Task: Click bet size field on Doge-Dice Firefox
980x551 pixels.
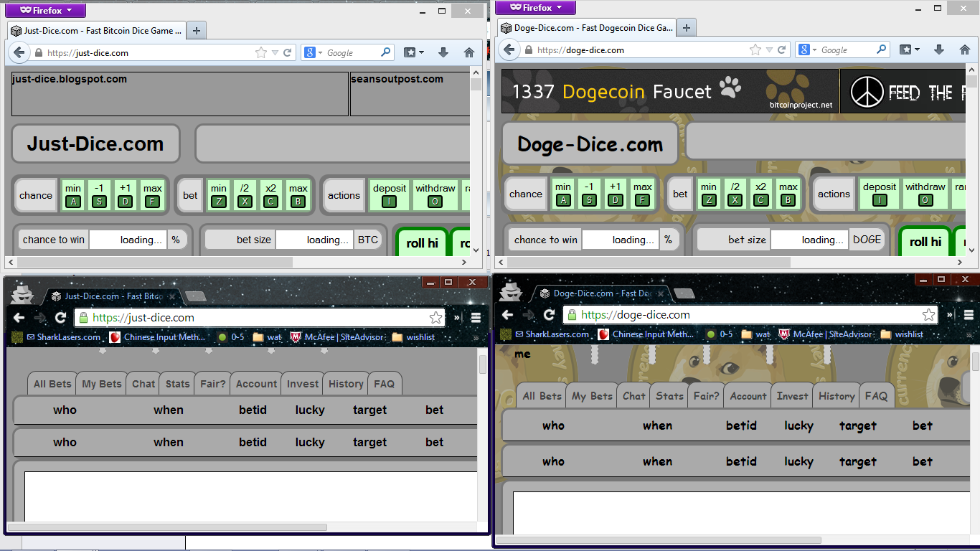Action: 810,240
